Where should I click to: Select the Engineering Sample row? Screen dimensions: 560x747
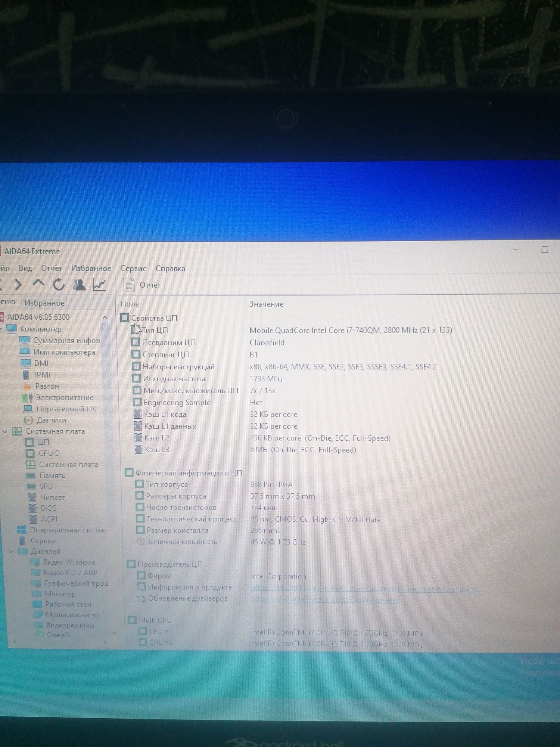(x=198, y=403)
